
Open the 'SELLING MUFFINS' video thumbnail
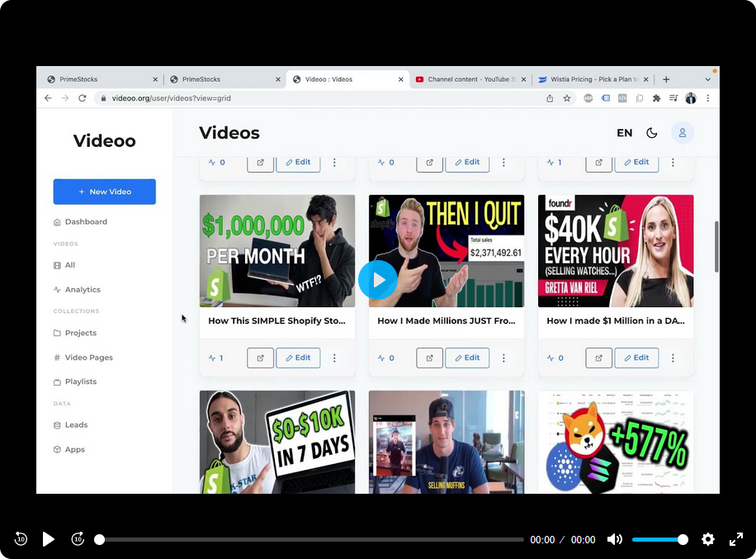[x=447, y=442]
